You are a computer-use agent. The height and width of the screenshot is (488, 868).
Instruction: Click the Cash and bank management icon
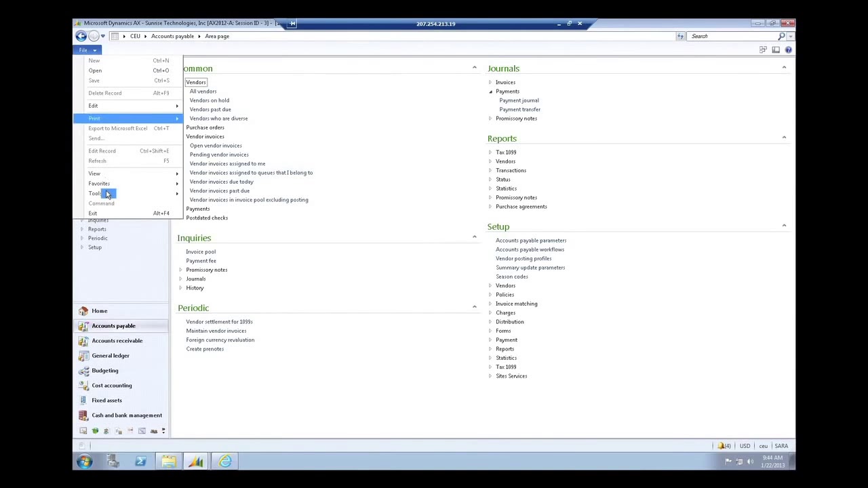pos(83,415)
